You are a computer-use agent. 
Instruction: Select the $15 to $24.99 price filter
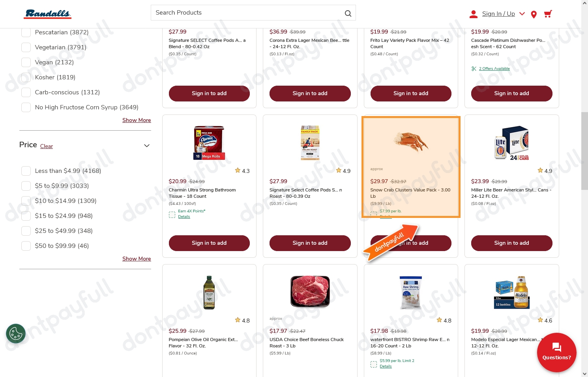coord(26,216)
